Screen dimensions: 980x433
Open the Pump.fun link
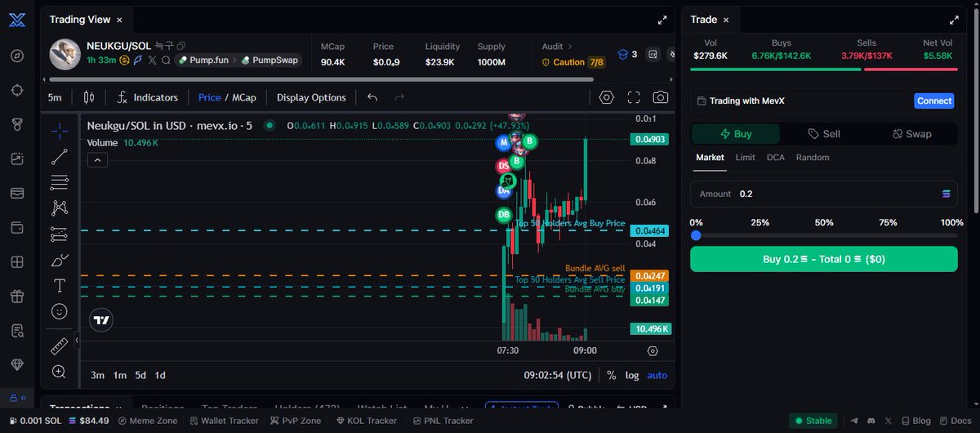[204, 60]
